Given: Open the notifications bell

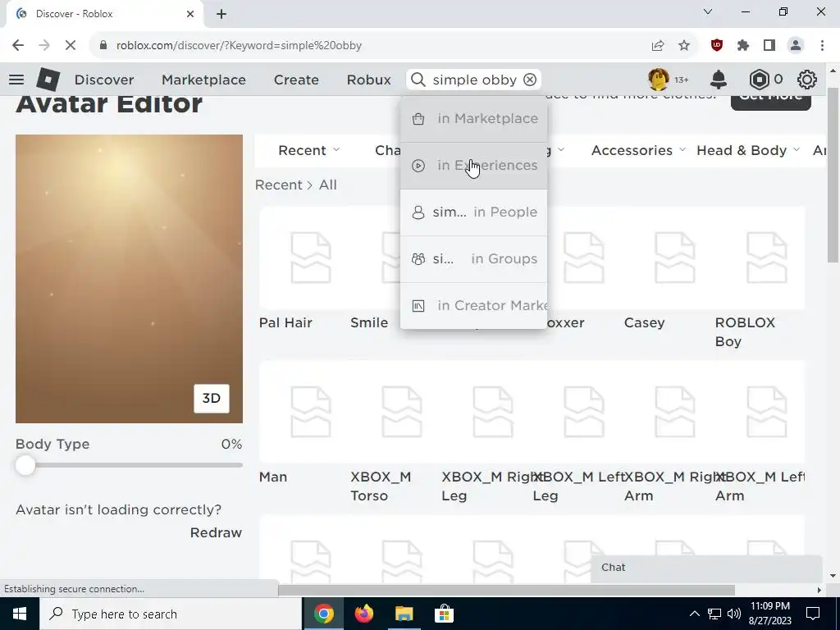Looking at the screenshot, I should pos(719,80).
